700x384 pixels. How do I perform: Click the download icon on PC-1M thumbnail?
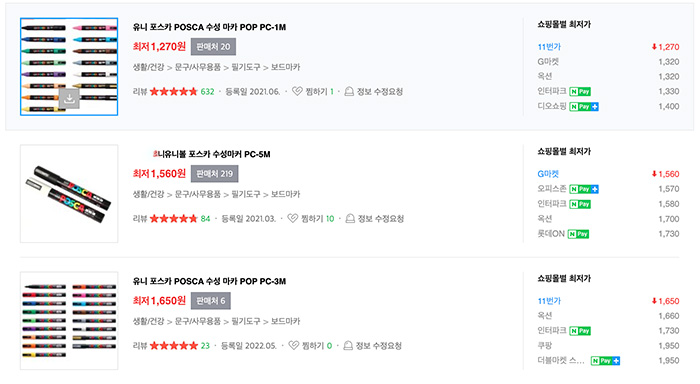(x=69, y=99)
